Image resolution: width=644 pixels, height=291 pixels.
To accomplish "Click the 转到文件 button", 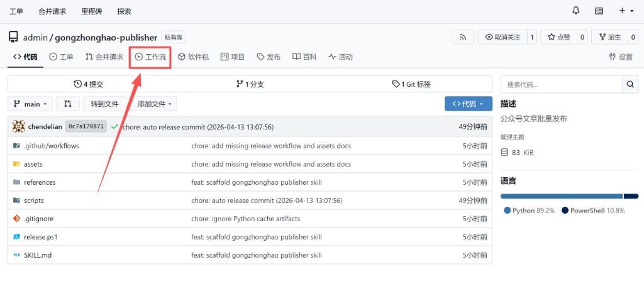I will click(104, 104).
